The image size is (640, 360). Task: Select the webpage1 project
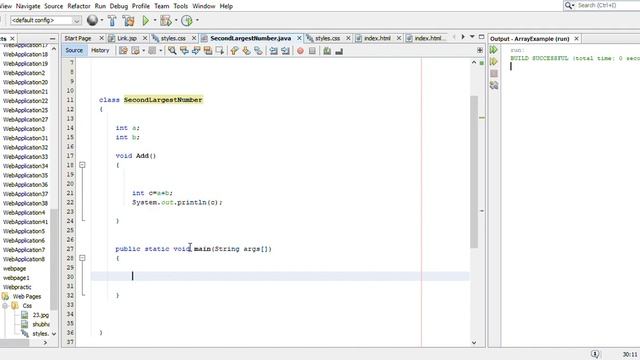[16, 278]
